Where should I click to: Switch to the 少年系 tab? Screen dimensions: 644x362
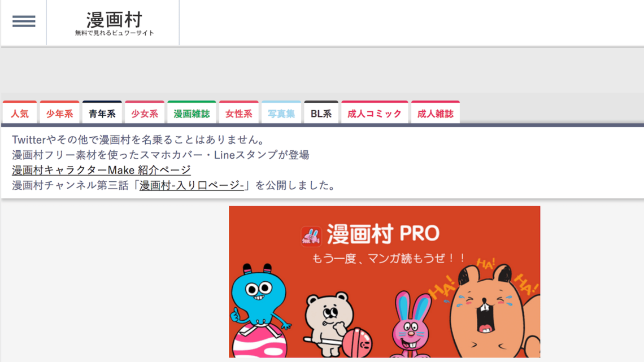(x=59, y=114)
